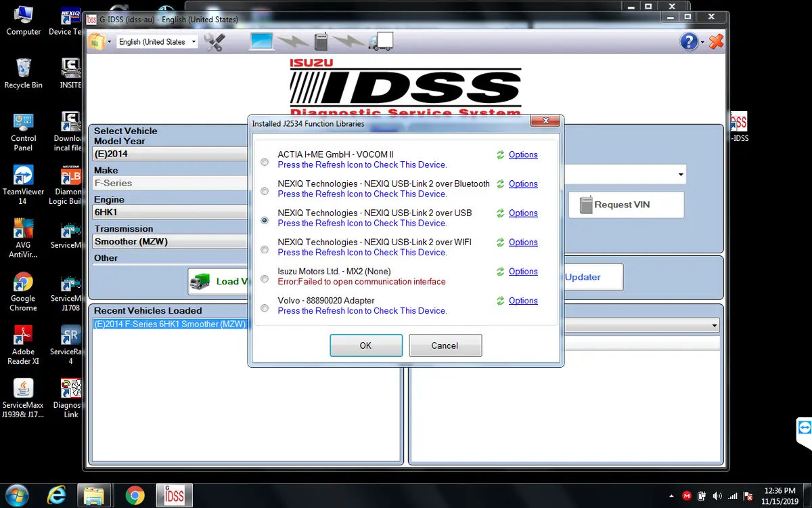Open Options for ACTIA VOCOM II
The image size is (812, 508).
pyautogui.click(x=523, y=154)
